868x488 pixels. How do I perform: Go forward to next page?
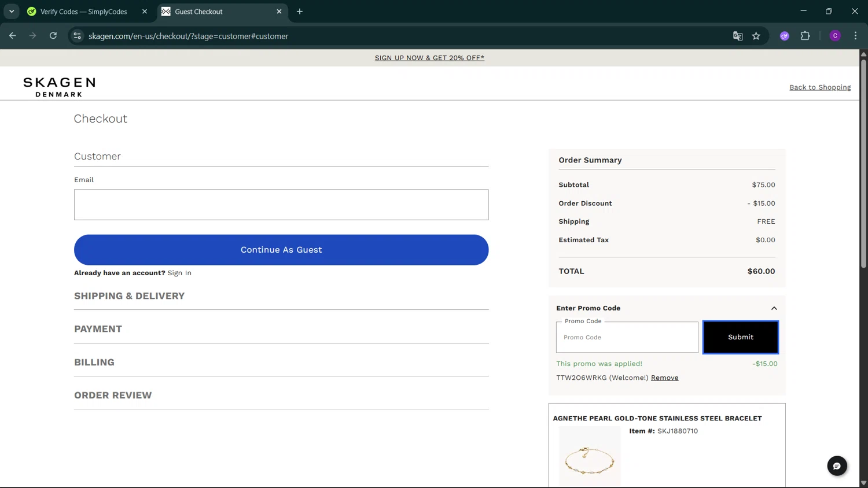(33, 36)
